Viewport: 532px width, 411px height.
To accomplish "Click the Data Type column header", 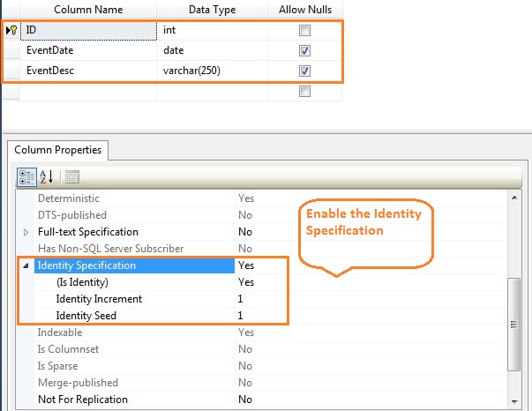I will 212,9.
